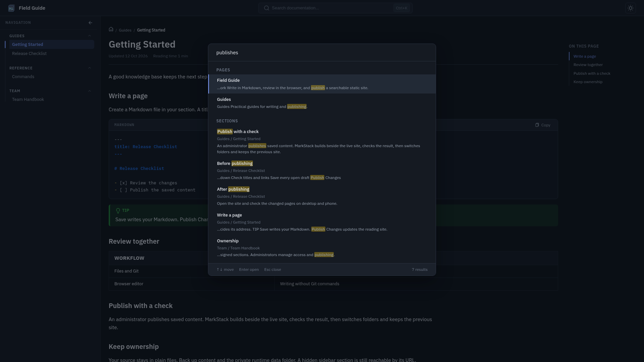Viewport: 644px width, 362px height.
Task: Open the 'Write a page' section result
Action: tap(322, 222)
